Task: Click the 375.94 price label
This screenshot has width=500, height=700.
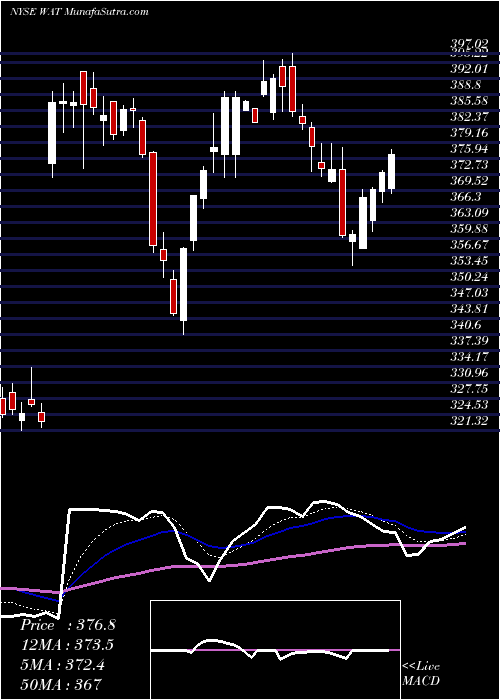Action: coord(467,150)
